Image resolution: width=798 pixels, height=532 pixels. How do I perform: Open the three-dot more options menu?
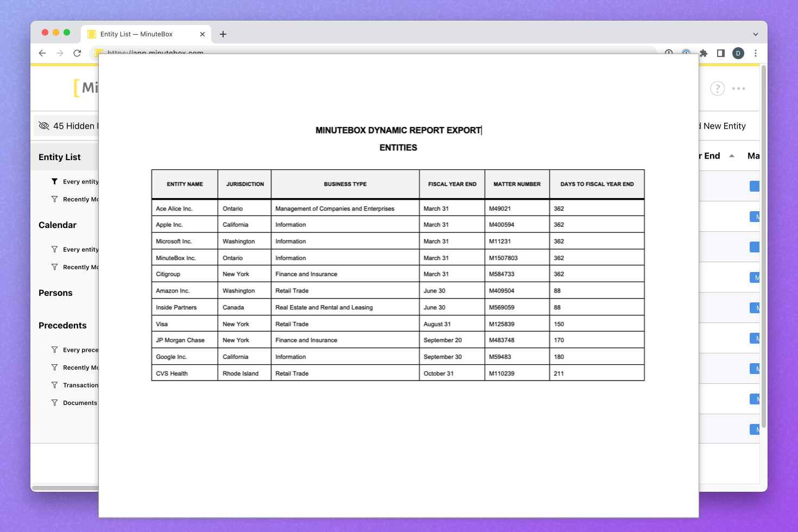pos(738,88)
